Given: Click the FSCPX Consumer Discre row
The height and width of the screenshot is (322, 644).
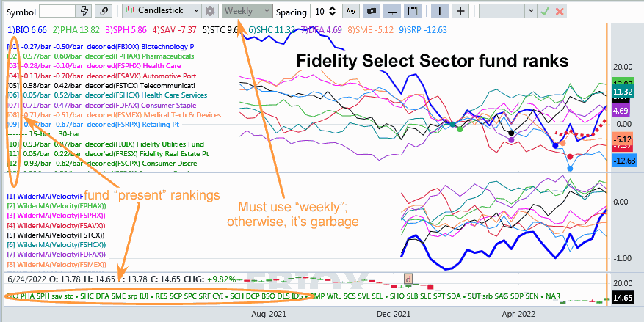Looking at the screenshot, I should coord(102,164).
